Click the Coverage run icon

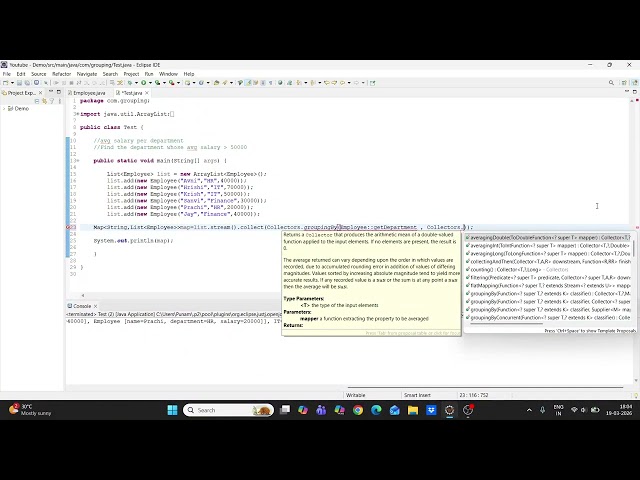(157, 83)
